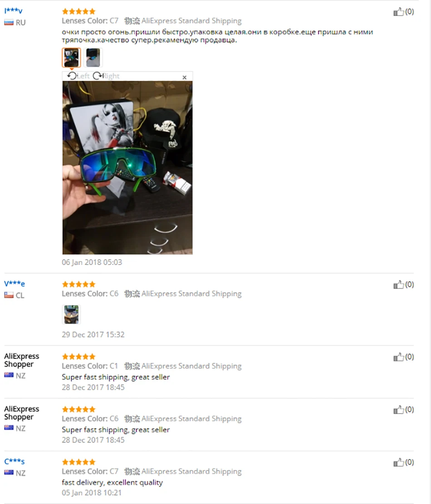Like the RU reviewer's review with thumbs-up

pos(398,12)
